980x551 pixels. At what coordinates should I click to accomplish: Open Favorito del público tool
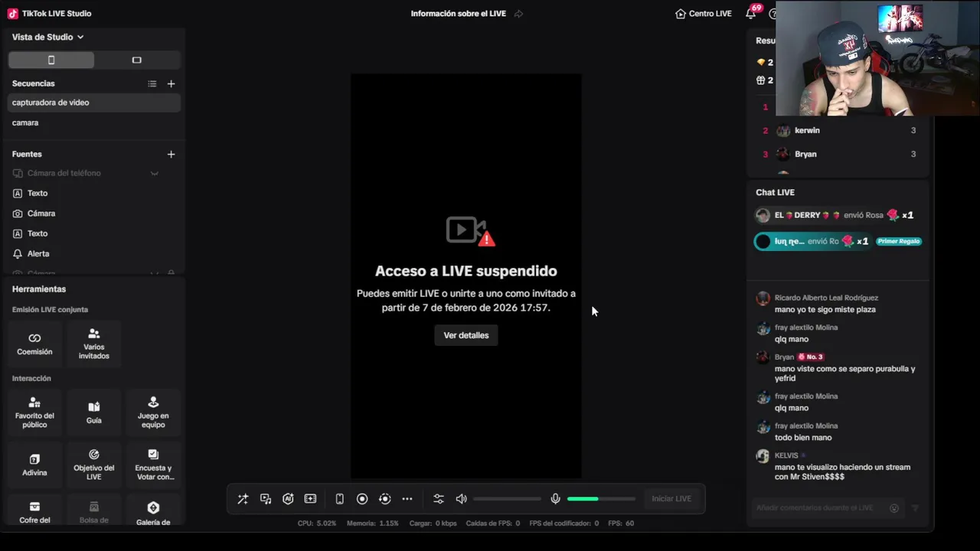(x=34, y=412)
